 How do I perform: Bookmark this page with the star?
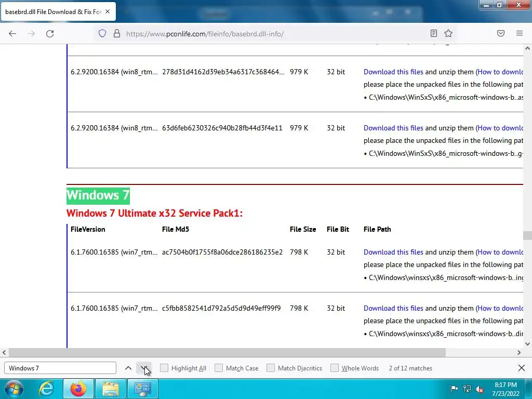[x=448, y=33]
